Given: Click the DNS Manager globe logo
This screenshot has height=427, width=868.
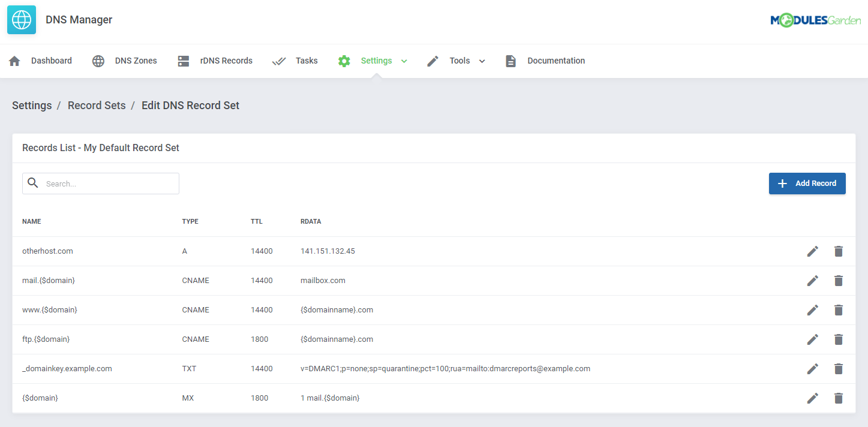Looking at the screenshot, I should (21, 19).
